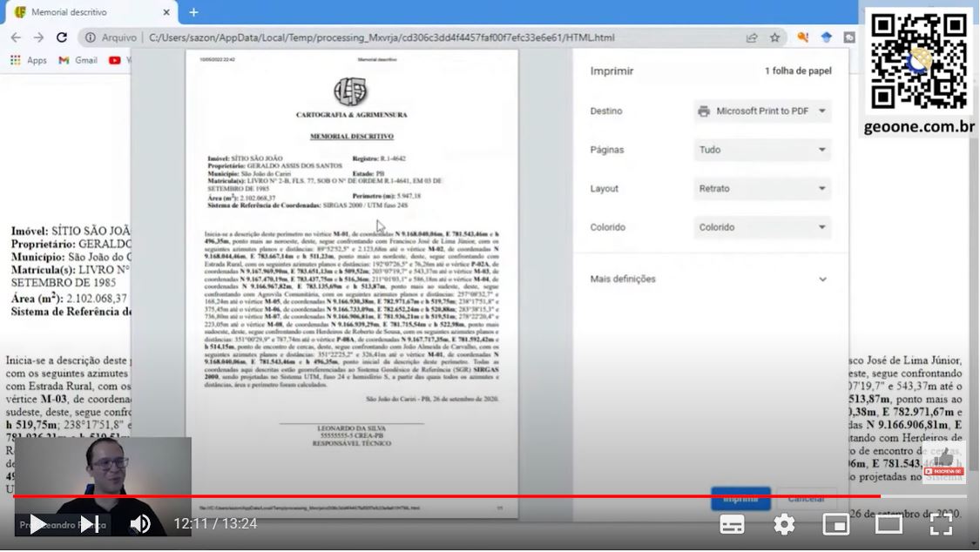Click the browser forward arrow
Image resolution: width=980 pixels, height=552 pixels.
[x=38, y=37]
